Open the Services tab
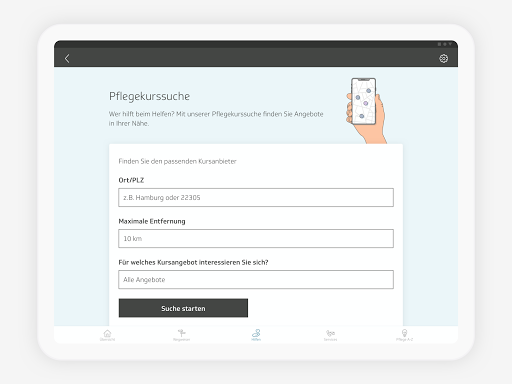The width and height of the screenshot is (512, 384). 330,335
